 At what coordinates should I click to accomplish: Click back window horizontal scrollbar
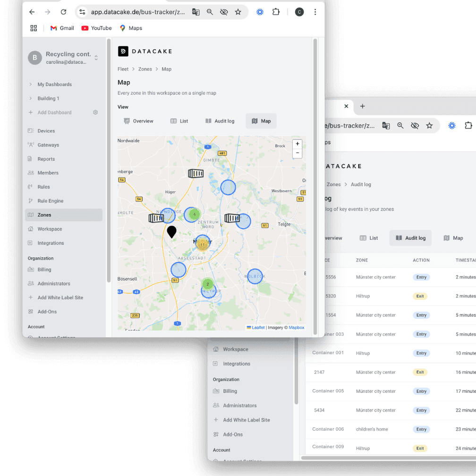pyautogui.click(x=389, y=458)
